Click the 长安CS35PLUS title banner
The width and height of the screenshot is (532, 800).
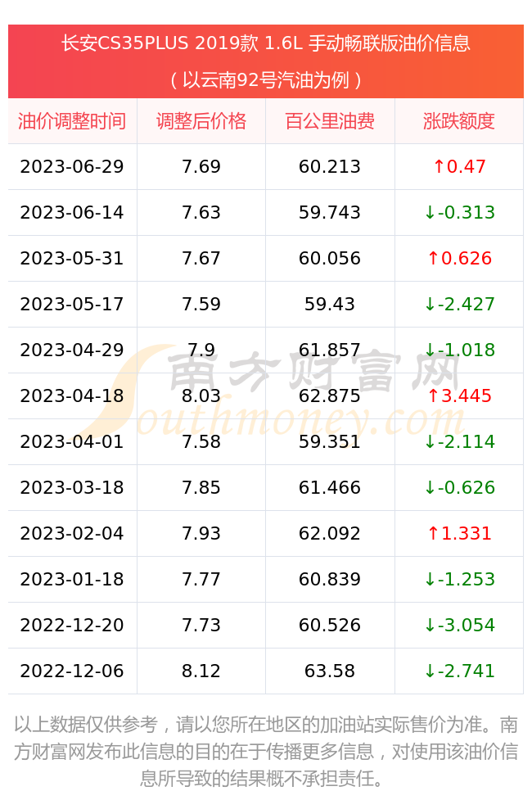tap(266, 61)
